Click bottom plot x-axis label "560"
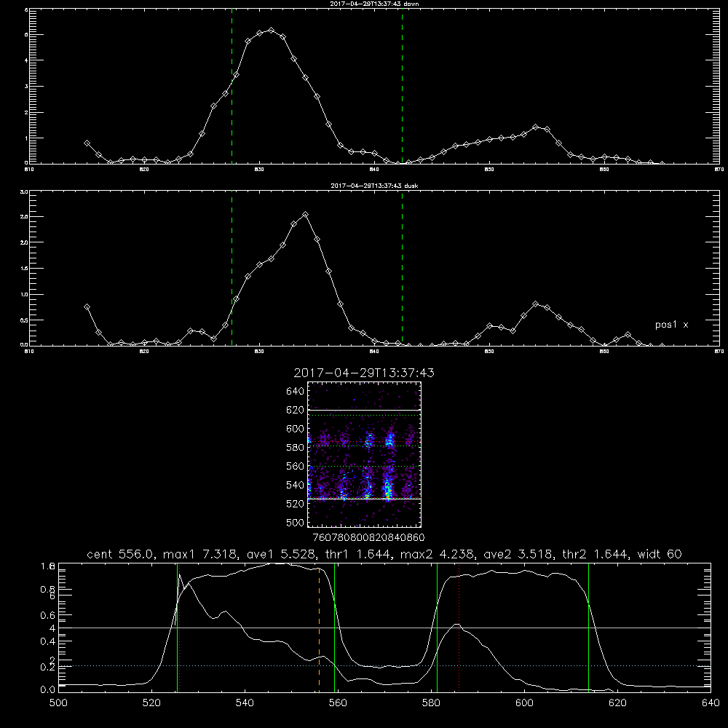 click(x=338, y=703)
